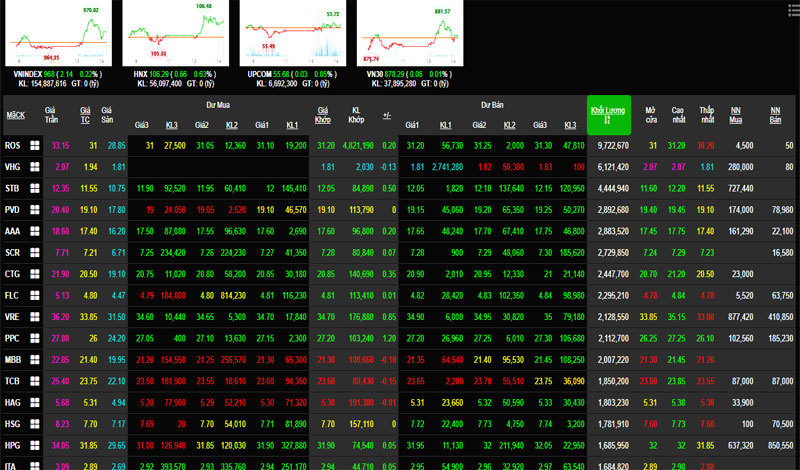The height and width of the screenshot is (470, 800).
Task: Click the grid icon next to STB
Action: pos(35,188)
